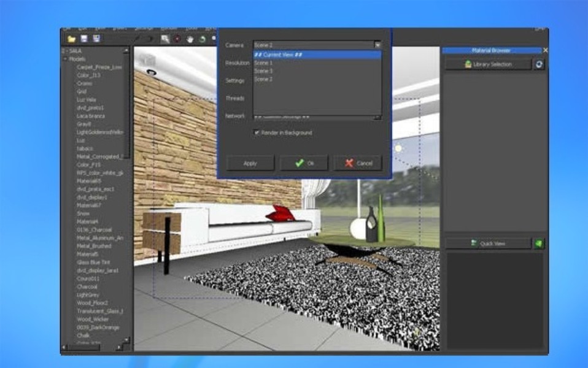
Task: Open the Camera dropdown arrow
Action: (x=377, y=45)
